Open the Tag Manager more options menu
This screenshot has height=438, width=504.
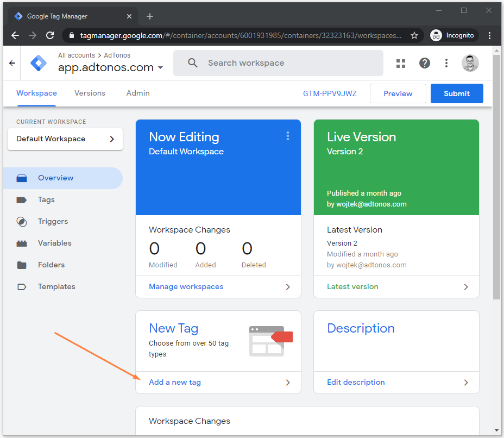[x=446, y=63]
